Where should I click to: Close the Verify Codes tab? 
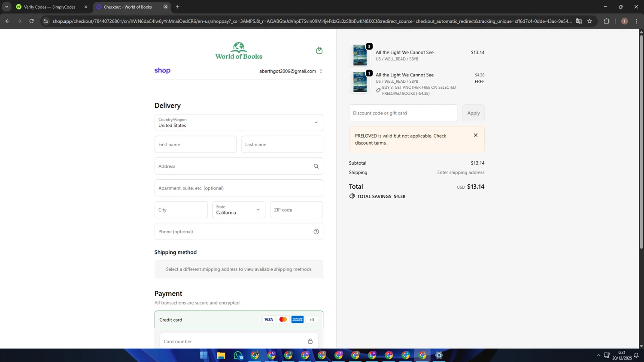(85, 7)
